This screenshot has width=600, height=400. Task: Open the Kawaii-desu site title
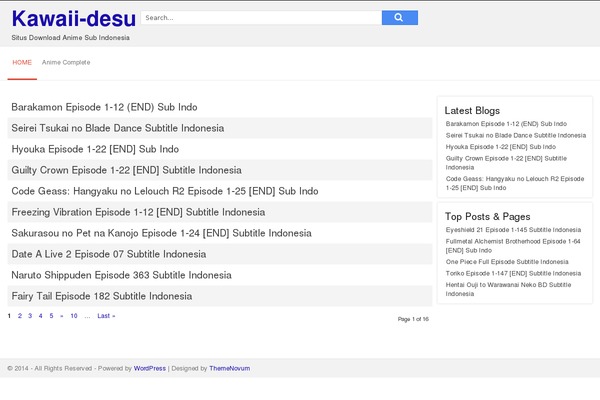pos(73,18)
